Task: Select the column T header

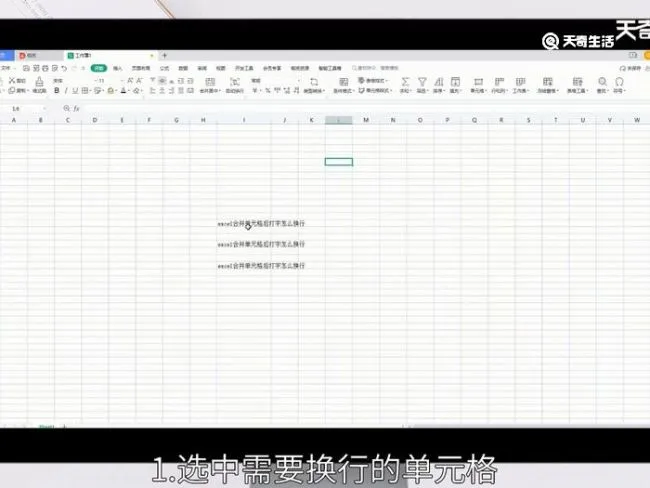Action: click(x=555, y=120)
